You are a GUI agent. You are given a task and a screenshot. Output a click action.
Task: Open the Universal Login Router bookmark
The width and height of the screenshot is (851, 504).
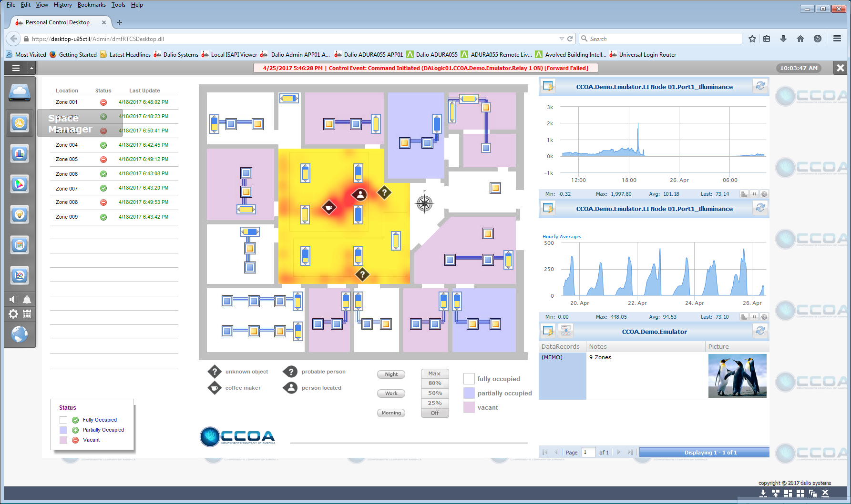[x=643, y=55]
